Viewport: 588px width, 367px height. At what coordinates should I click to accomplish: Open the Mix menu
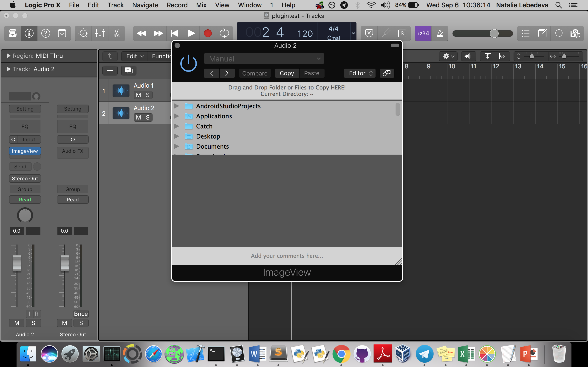[201, 5]
